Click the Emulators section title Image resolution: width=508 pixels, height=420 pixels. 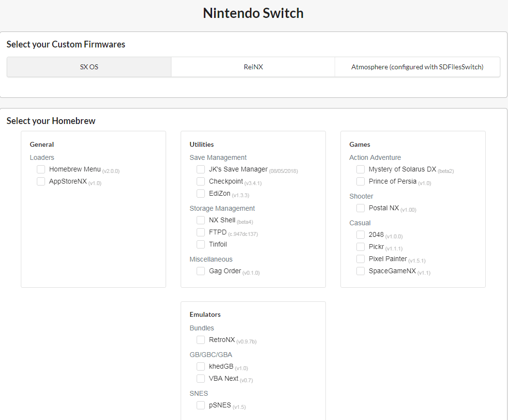click(x=205, y=315)
